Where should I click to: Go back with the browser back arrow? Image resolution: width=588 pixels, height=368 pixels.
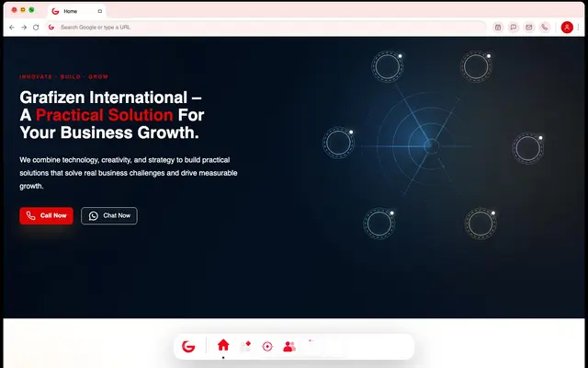[12, 28]
